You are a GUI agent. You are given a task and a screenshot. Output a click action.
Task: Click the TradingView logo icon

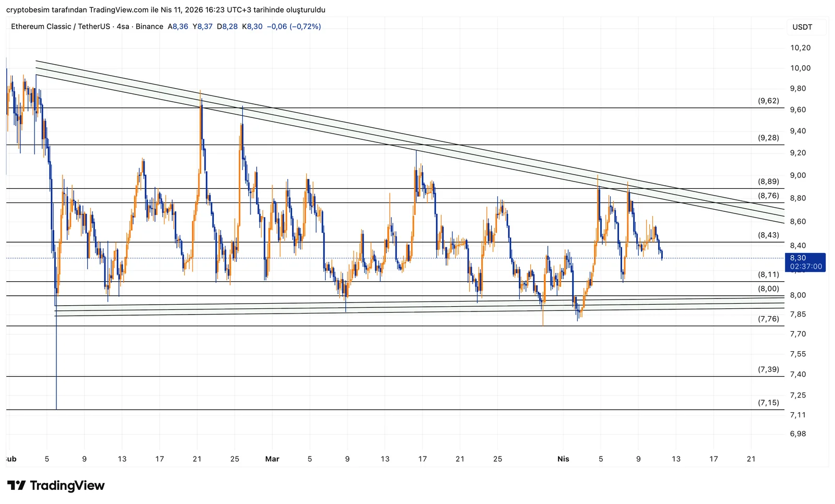coord(16,486)
